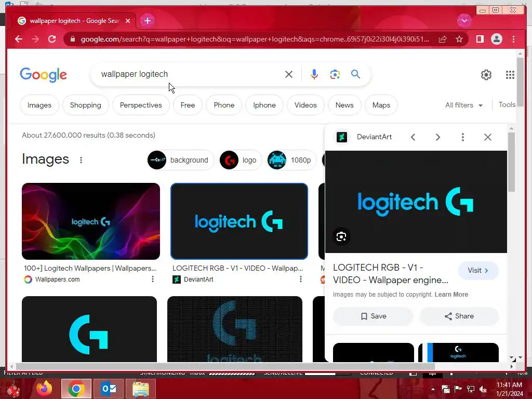The image size is (532, 399).
Task: Show previous image in preview panel
Action: [x=413, y=137]
